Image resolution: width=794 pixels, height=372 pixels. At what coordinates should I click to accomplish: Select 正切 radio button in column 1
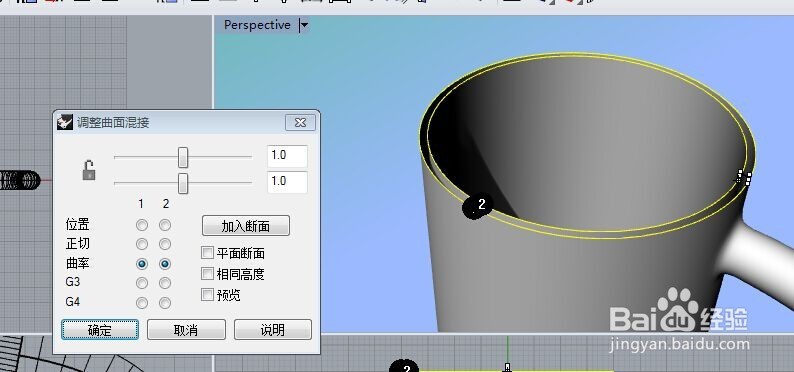pos(142,244)
